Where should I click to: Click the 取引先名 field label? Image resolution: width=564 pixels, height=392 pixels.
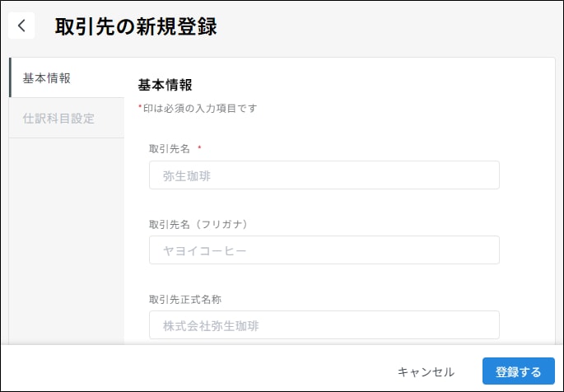click(170, 148)
